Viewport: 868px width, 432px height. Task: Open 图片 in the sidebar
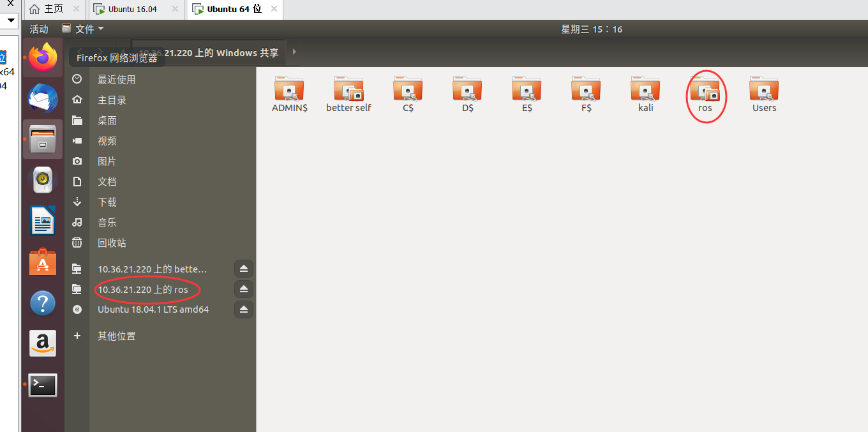pos(160,161)
